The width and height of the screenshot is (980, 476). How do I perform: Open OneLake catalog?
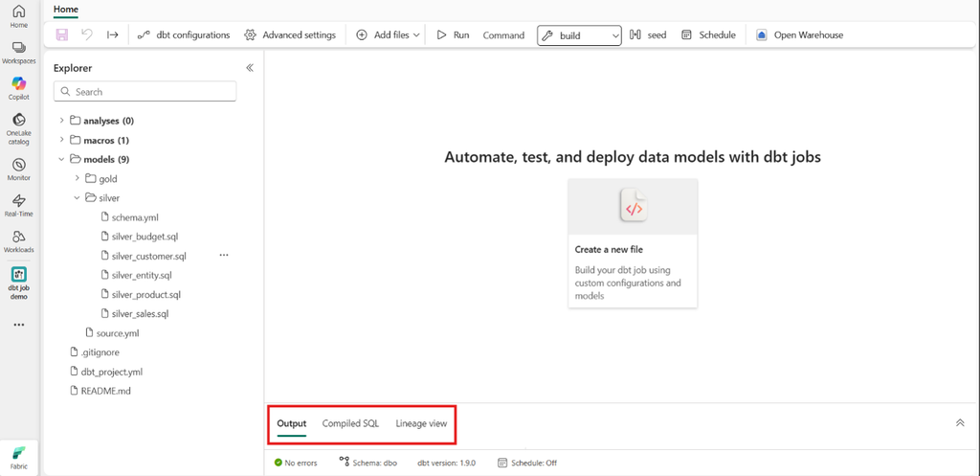[x=19, y=129]
